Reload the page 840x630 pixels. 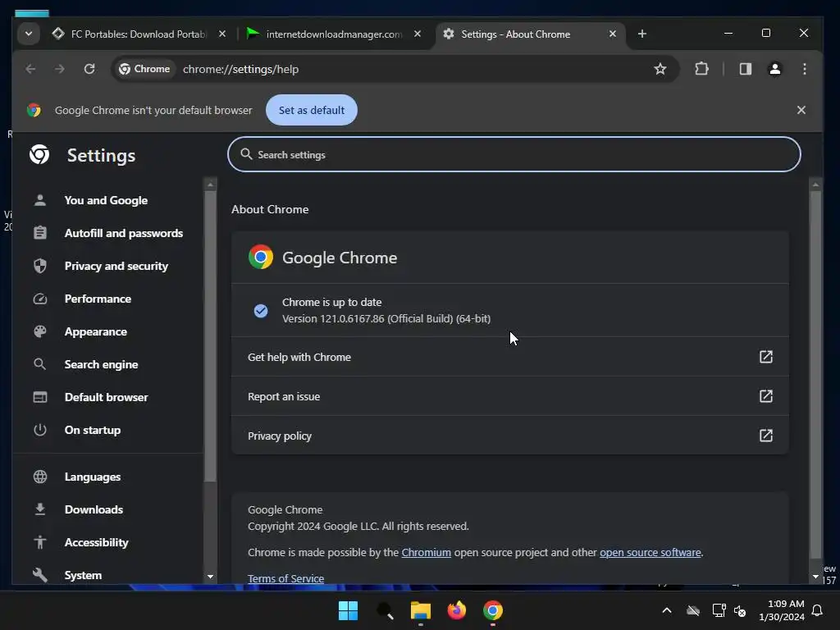point(89,69)
